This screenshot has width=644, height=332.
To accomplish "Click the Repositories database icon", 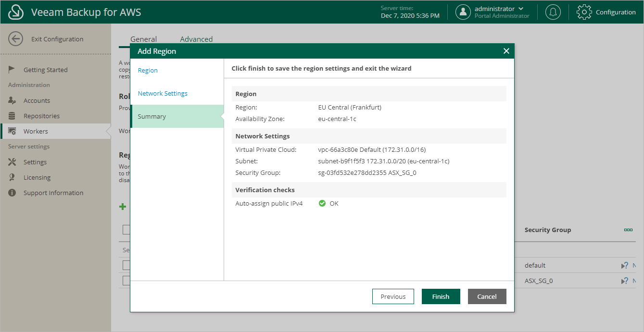I will [12, 116].
